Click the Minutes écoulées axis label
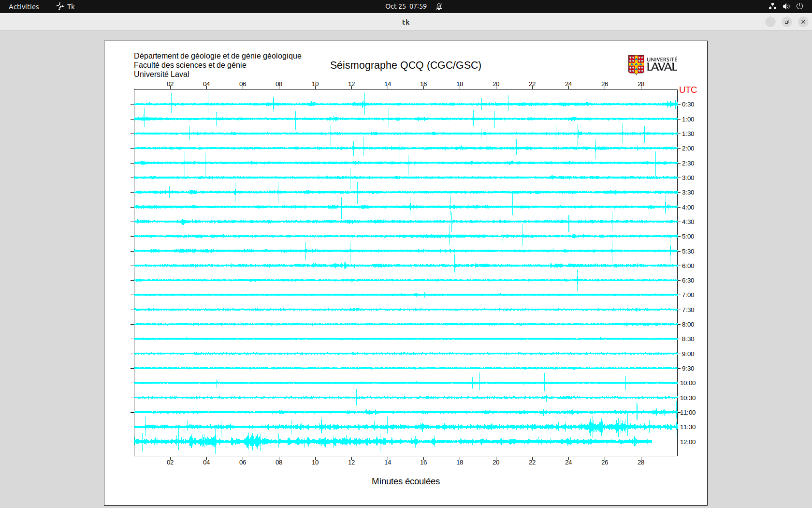 pyautogui.click(x=406, y=481)
